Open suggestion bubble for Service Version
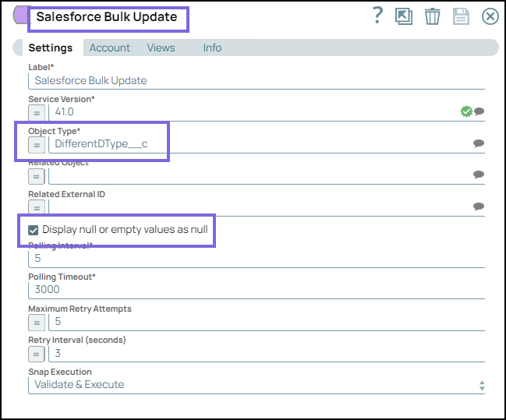Screen dimensions: 506x420 tap(479, 111)
